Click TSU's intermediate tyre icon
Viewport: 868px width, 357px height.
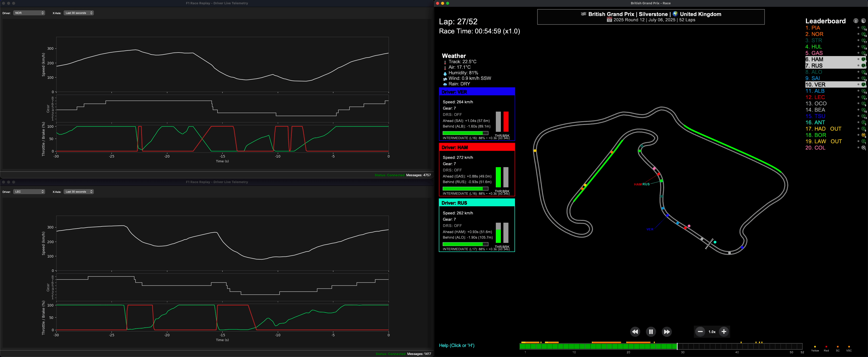863,116
